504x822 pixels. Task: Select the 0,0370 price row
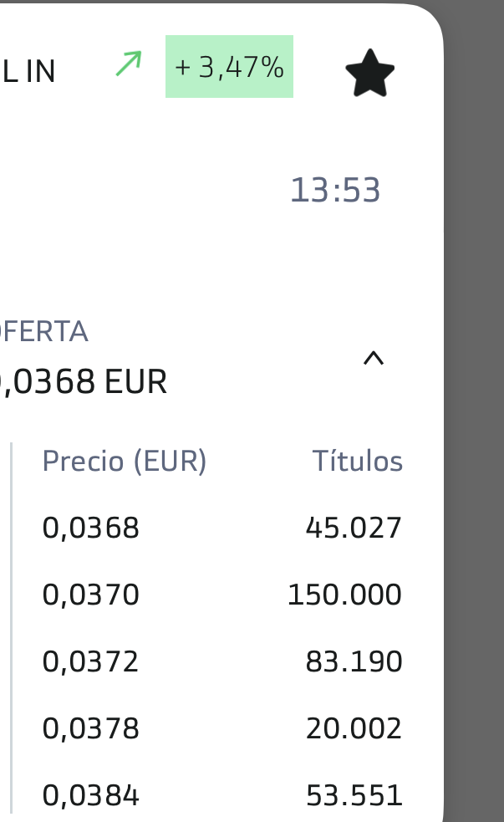[90, 595]
